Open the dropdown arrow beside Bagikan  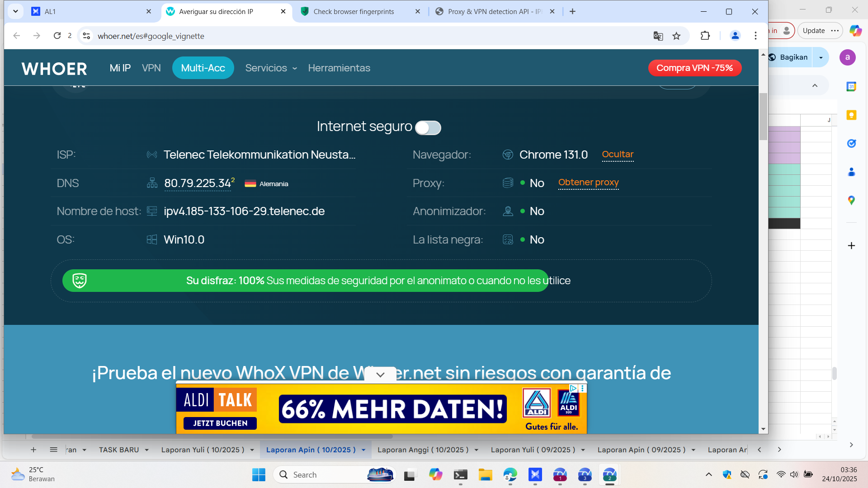pos(821,57)
